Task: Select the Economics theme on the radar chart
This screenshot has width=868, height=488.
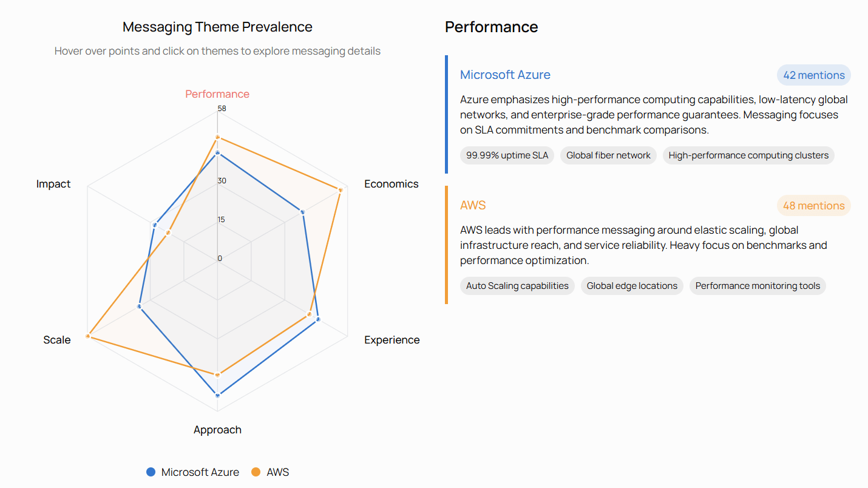Action: point(392,183)
